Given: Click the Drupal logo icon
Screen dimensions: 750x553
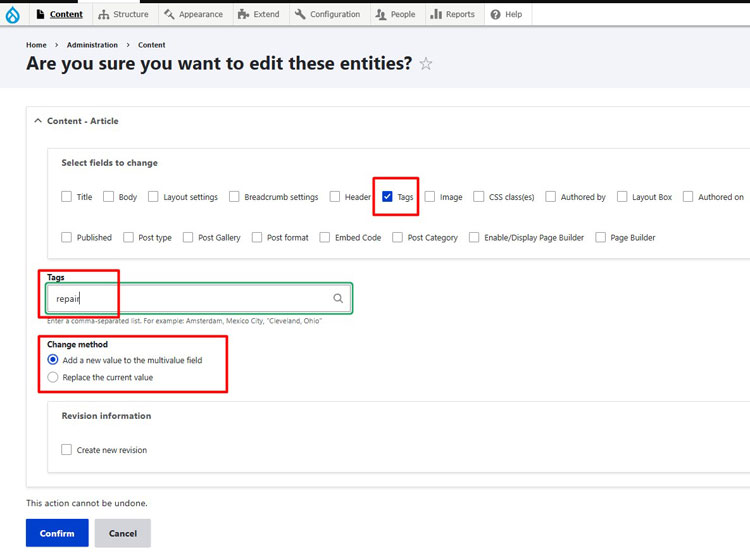Looking at the screenshot, I should (x=12, y=15).
